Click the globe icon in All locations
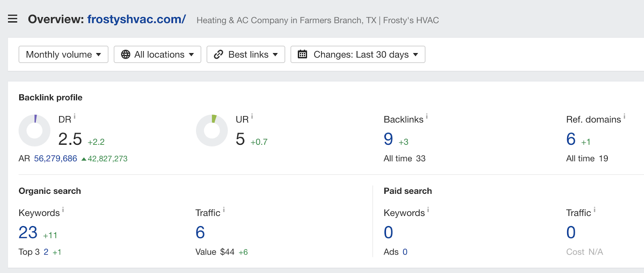 pos(126,54)
